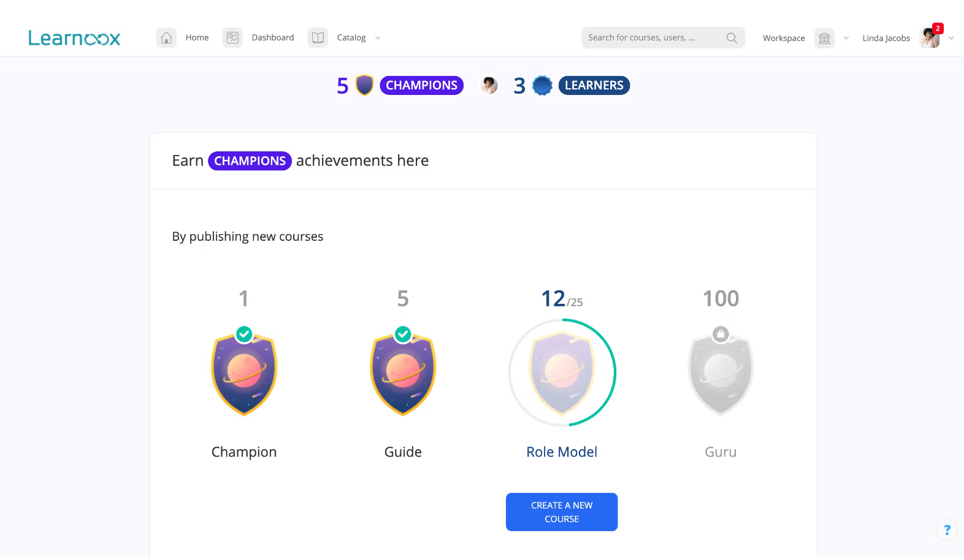Click the Home house icon
Viewport: 964px width, 560px height.
166,38
